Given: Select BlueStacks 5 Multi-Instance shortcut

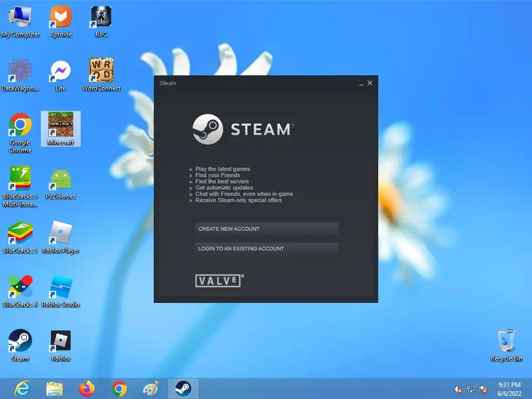Looking at the screenshot, I should coord(20,187).
